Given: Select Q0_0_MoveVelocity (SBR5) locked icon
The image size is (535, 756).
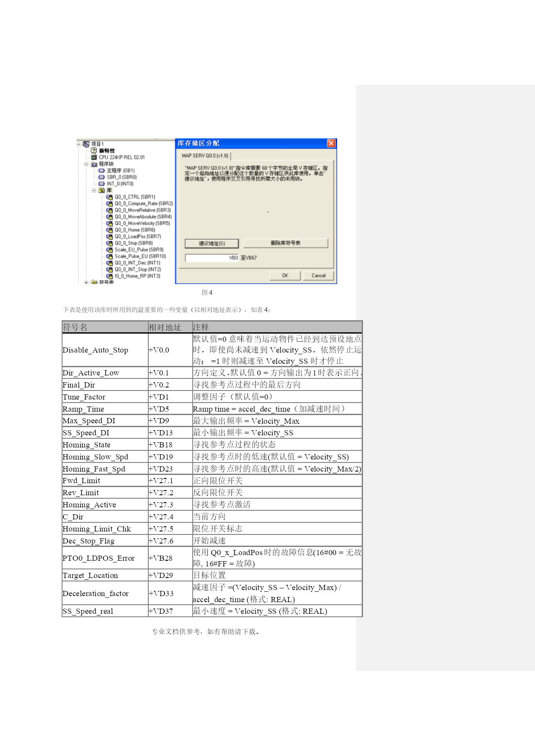Looking at the screenshot, I should pos(110,223).
